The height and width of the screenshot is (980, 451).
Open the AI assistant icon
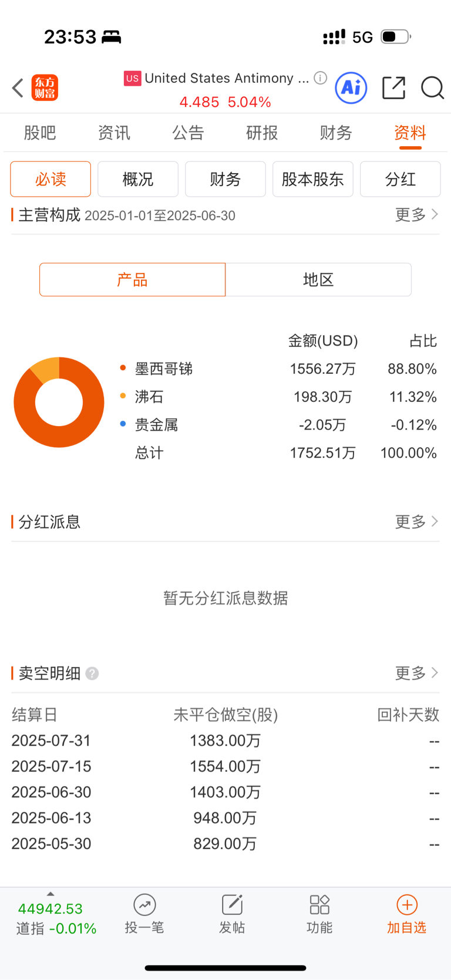(351, 88)
